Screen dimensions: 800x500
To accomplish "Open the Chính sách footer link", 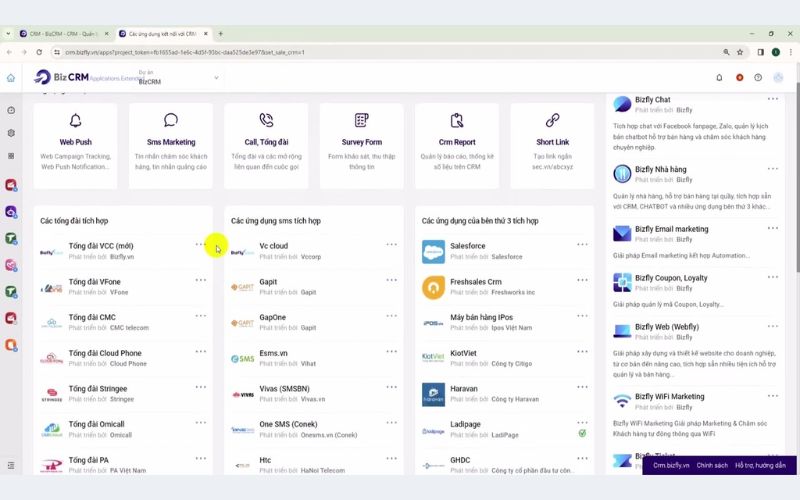I will click(x=712, y=465).
